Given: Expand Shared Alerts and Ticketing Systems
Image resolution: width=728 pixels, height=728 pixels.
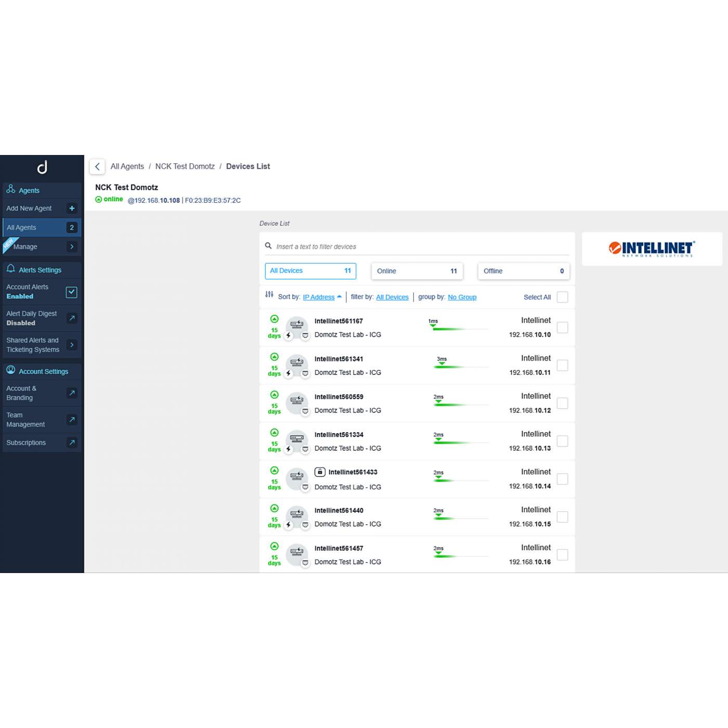Looking at the screenshot, I should [72, 345].
